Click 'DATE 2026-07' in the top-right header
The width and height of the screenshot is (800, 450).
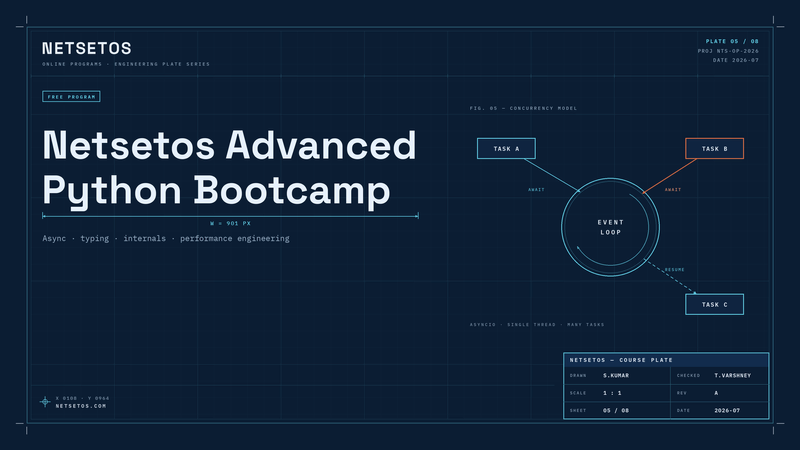[x=736, y=60]
